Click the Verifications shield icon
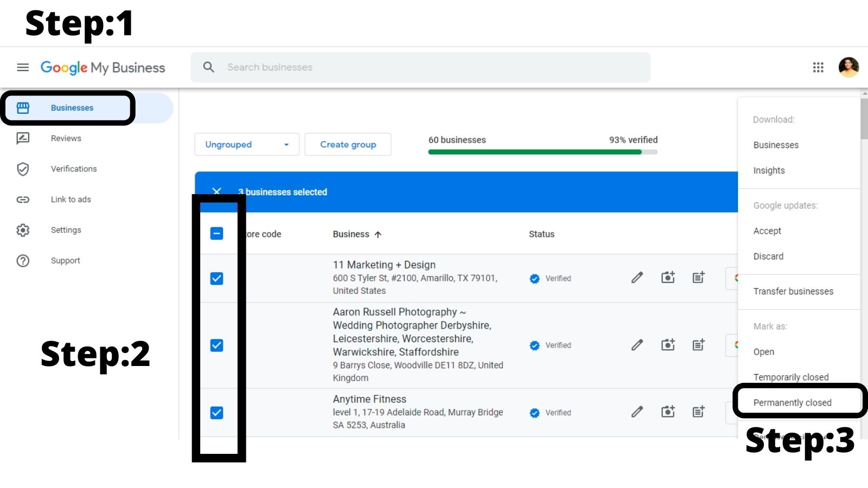Viewport: 868px width, 488px height. coord(23,169)
